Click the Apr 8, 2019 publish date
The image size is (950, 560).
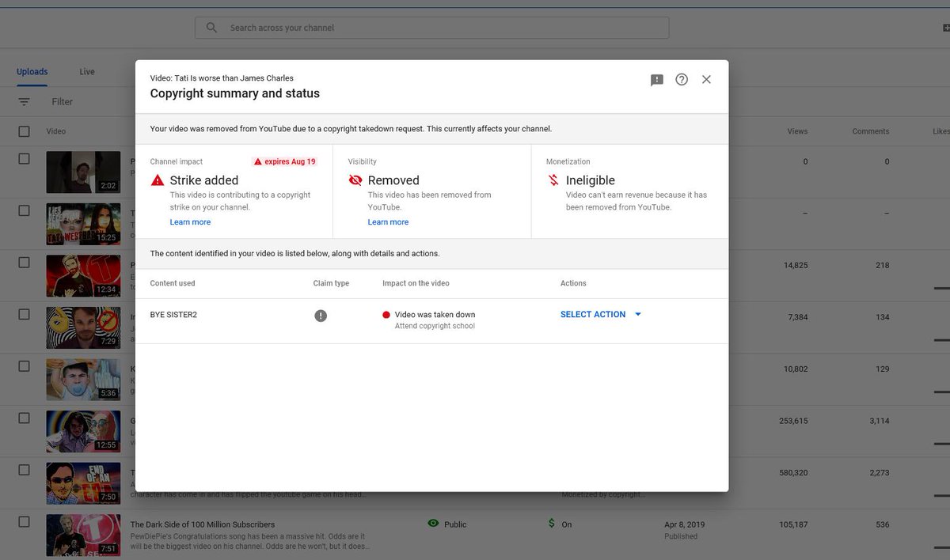tap(684, 524)
